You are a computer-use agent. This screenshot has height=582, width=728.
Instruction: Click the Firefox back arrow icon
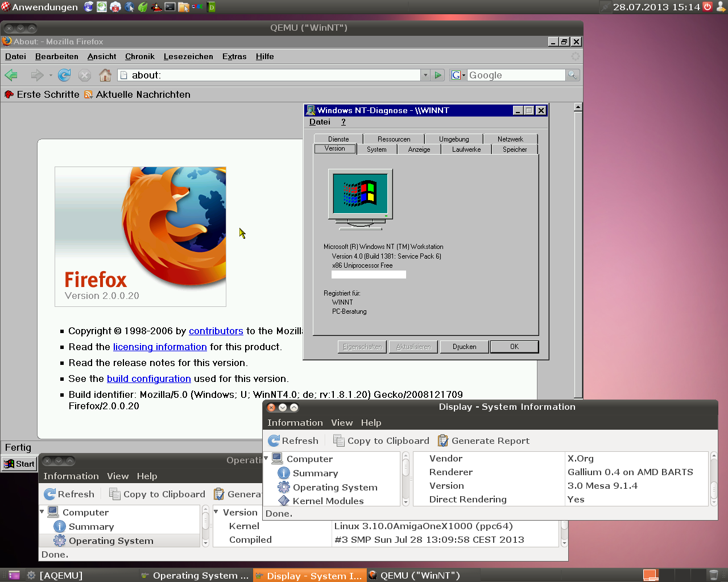(11, 75)
